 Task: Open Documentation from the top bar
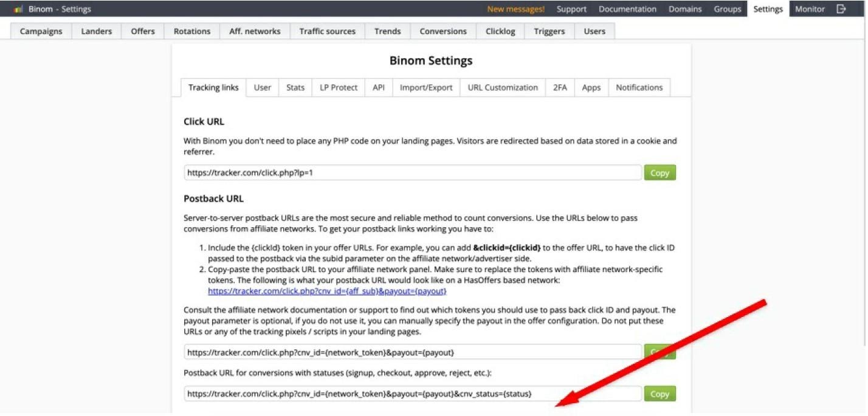pos(627,9)
